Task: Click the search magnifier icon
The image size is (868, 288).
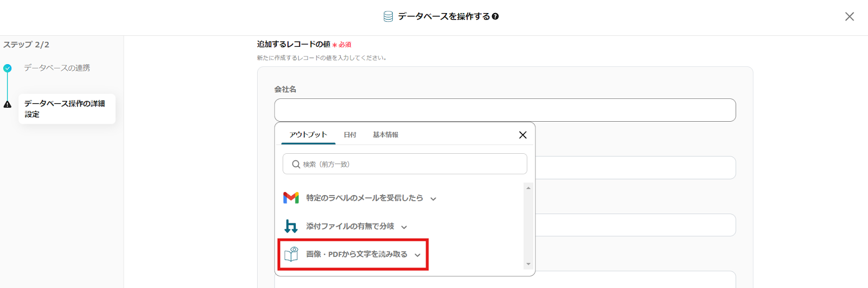Action: [296, 164]
